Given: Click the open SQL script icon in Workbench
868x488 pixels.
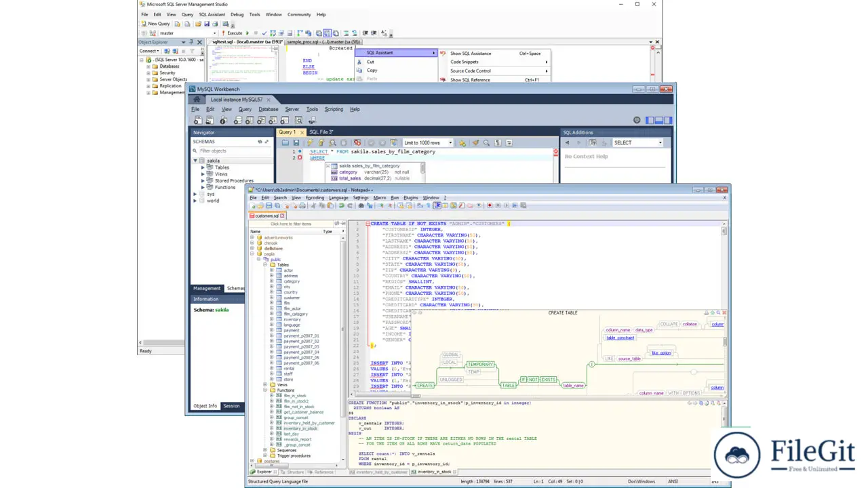Looking at the screenshot, I should [210, 121].
